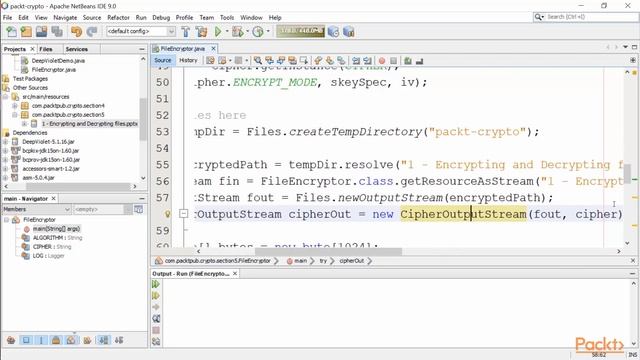Click the New File toolbar icon

11,31
